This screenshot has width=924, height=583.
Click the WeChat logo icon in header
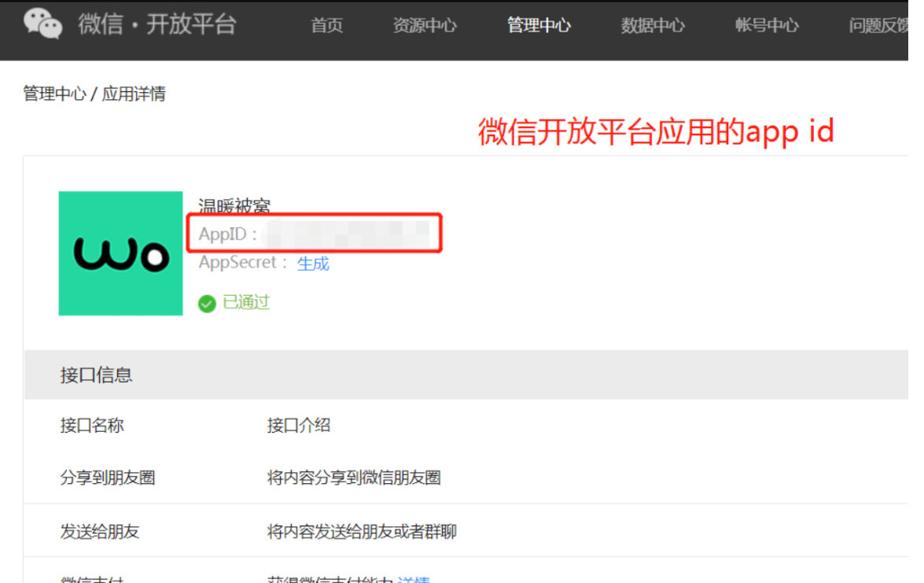42,24
